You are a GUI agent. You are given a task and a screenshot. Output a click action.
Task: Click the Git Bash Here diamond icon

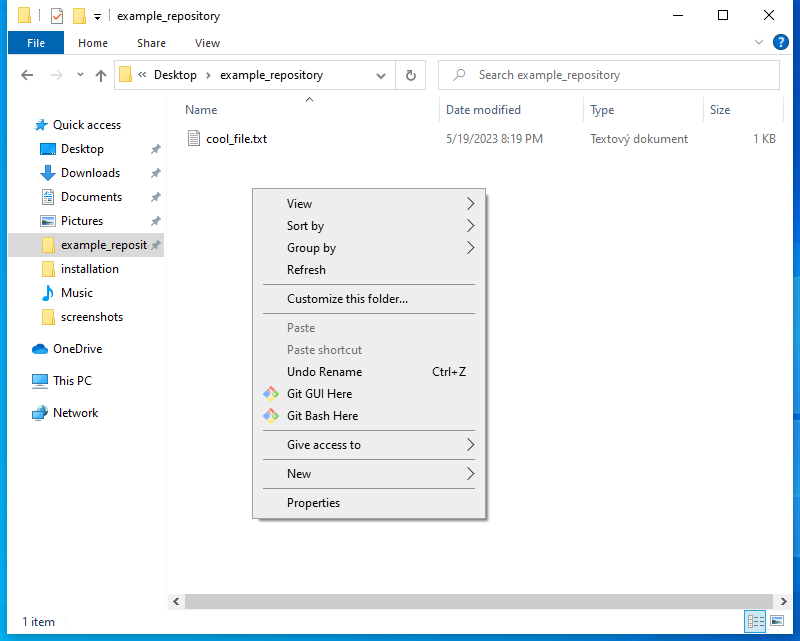coord(271,416)
